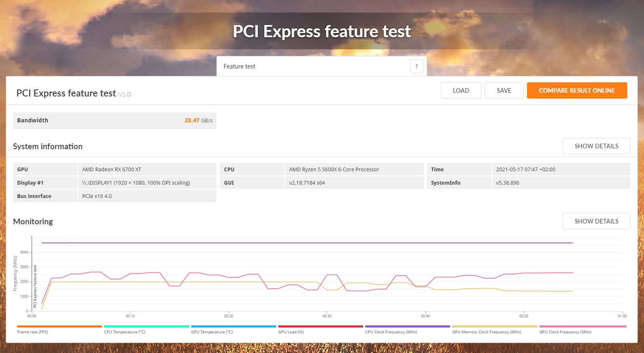Image resolution: width=644 pixels, height=353 pixels.
Task: Open COMPARE RESULT ONLINE
Action: pos(577,90)
